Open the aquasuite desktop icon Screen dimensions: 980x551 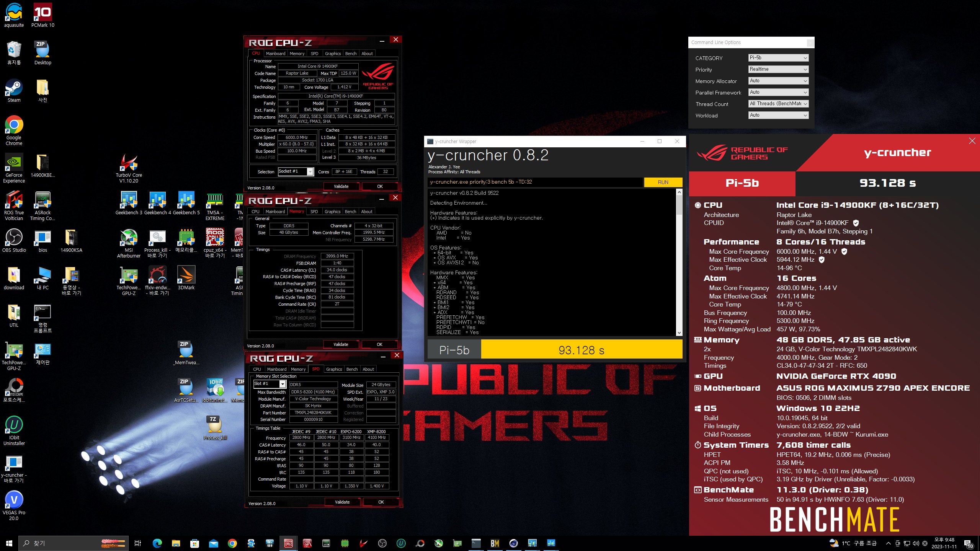click(14, 15)
